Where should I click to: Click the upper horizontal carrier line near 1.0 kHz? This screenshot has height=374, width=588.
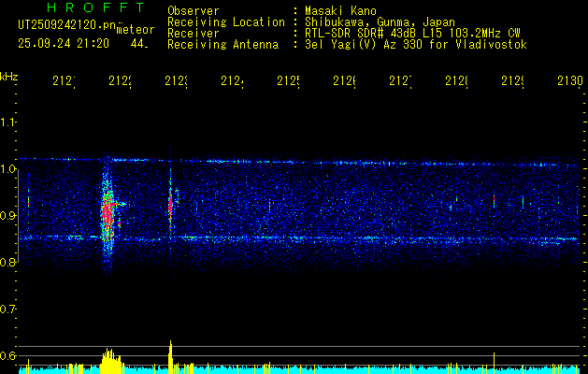(300, 162)
